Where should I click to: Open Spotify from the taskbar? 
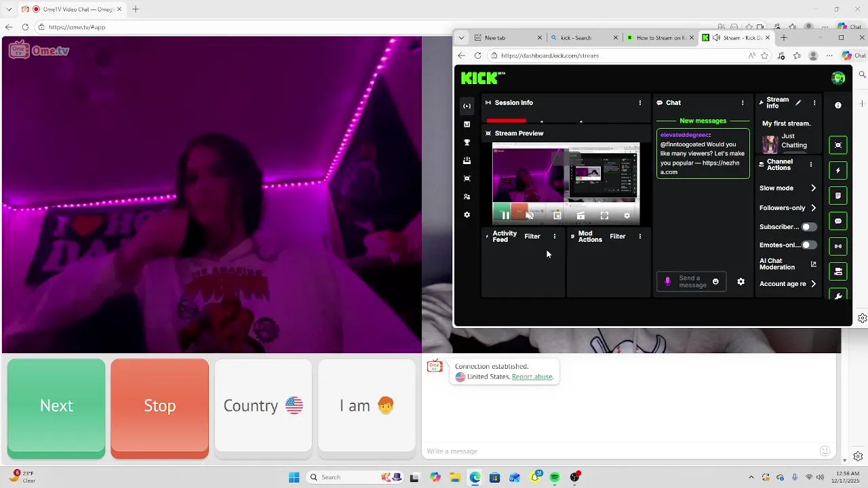555,477
